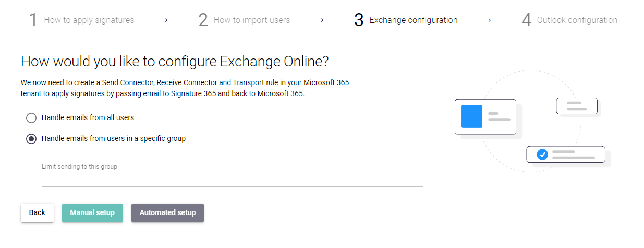This screenshot has width=644, height=248.
Task: Open the 'Outlook configuration' step
Action: coord(577,20)
